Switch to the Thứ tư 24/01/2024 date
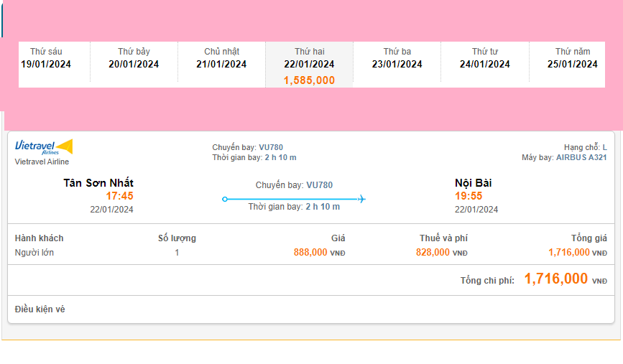 coord(484,58)
